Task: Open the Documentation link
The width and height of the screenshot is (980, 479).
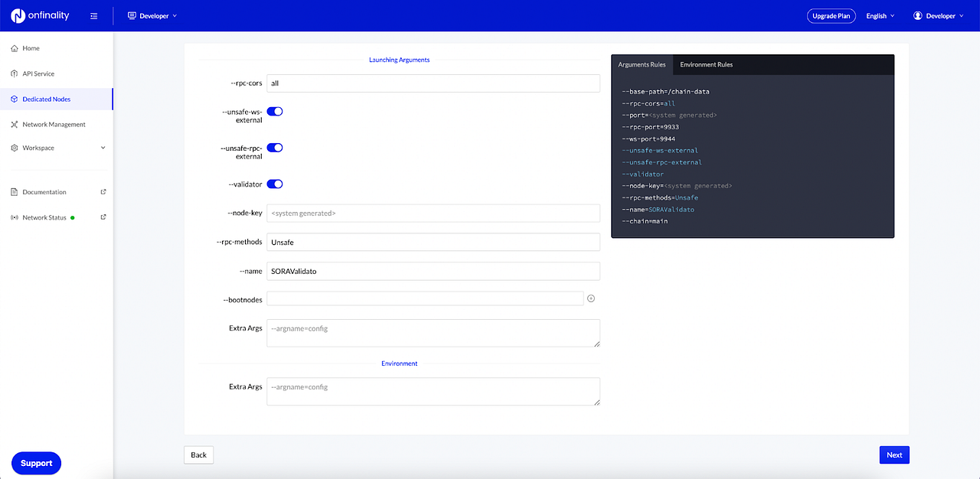Action: tap(44, 192)
